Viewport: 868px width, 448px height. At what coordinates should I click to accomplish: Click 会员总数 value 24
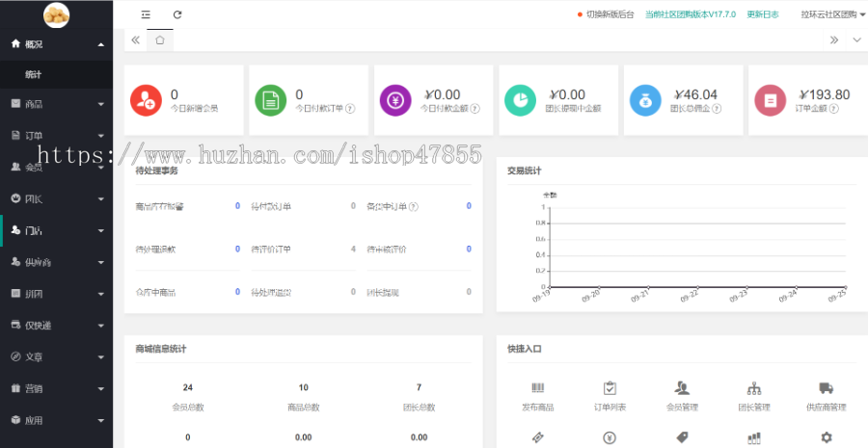point(188,387)
